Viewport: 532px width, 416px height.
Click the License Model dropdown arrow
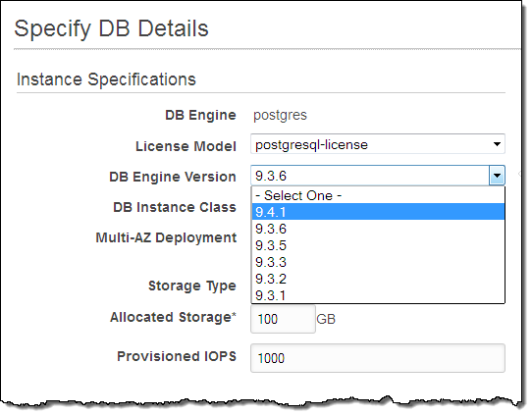point(497,144)
